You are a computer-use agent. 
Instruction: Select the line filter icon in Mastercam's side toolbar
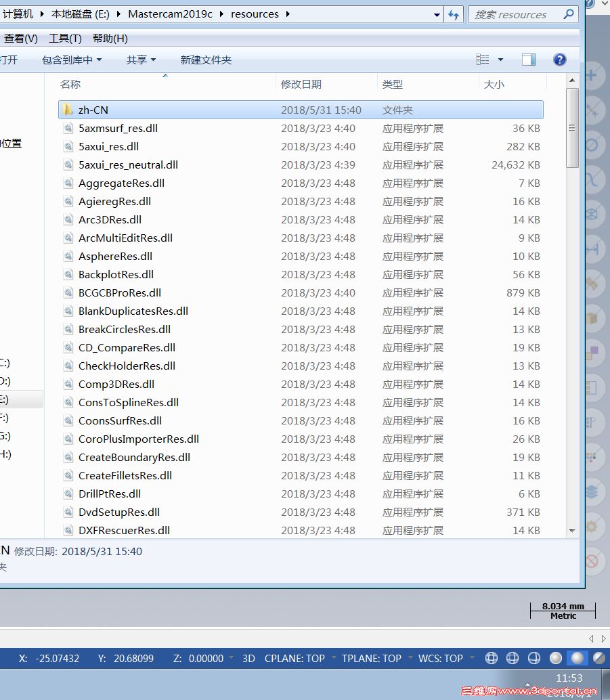[592, 110]
